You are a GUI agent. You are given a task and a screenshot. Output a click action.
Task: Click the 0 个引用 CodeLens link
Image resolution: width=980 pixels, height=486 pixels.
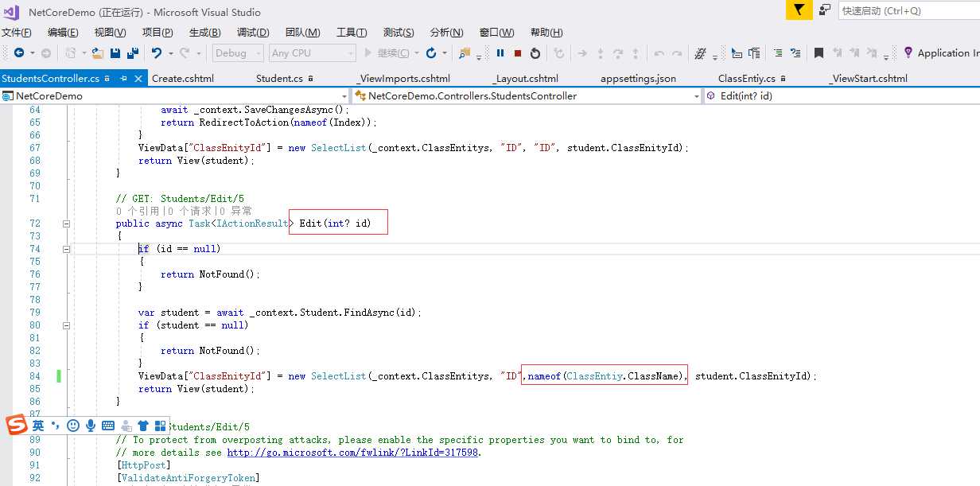point(138,211)
